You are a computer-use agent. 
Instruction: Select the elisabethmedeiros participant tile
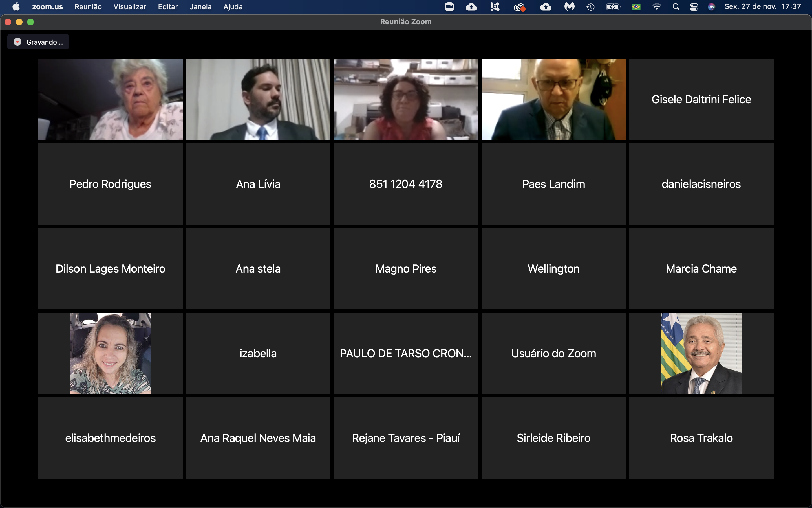pos(111,438)
